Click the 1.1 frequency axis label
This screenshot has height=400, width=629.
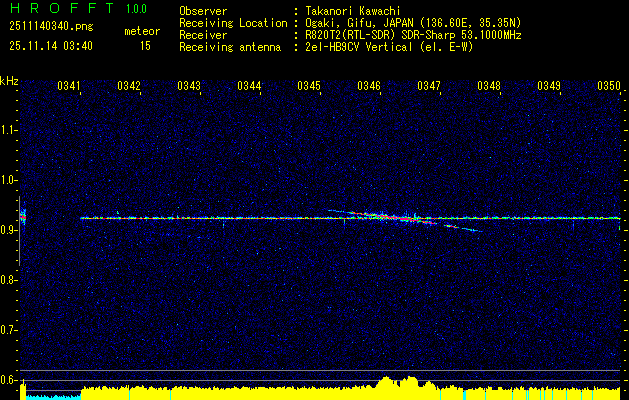tap(8, 130)
